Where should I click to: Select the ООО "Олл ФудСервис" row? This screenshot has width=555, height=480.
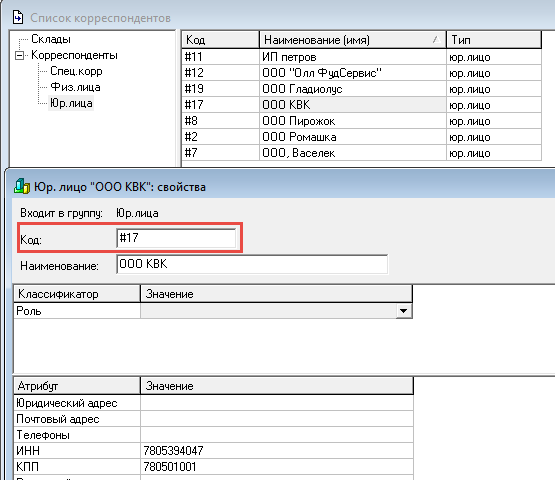tap(361, 73)
